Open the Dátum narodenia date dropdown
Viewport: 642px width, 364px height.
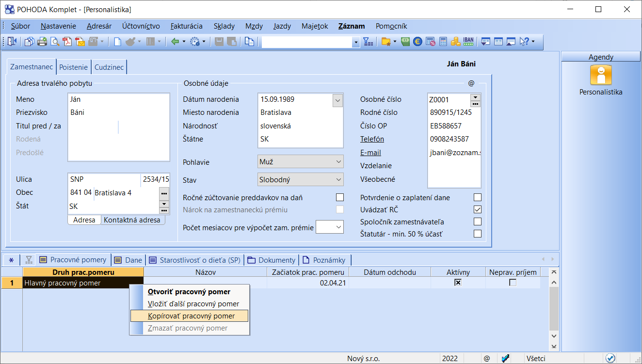coord(338,100)
